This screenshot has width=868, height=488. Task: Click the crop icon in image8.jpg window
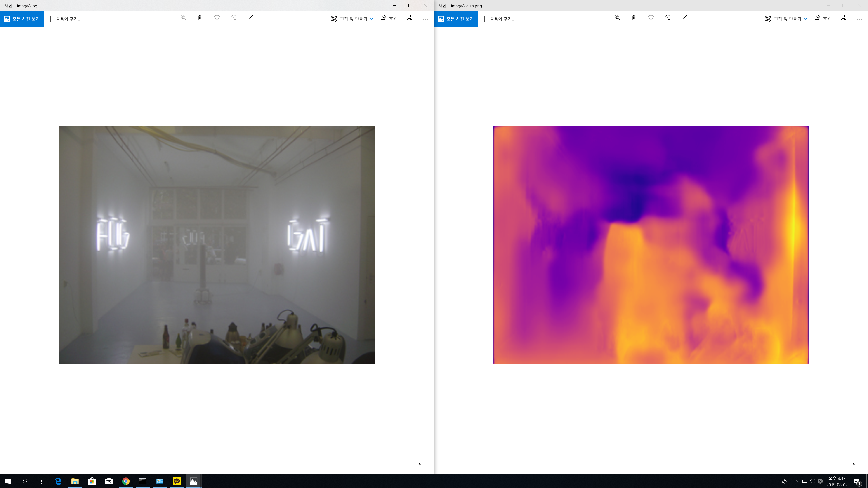click(x=250, y=18)
